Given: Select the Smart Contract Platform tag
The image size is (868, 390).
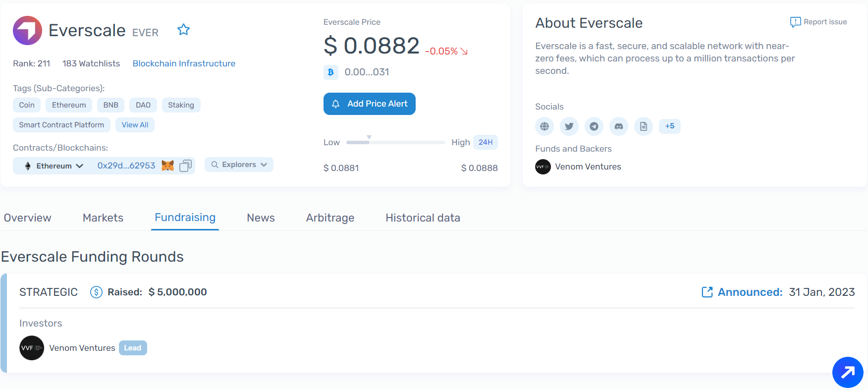Looking at the screenshot, I should pyautogui.click(x=61, y=125).
